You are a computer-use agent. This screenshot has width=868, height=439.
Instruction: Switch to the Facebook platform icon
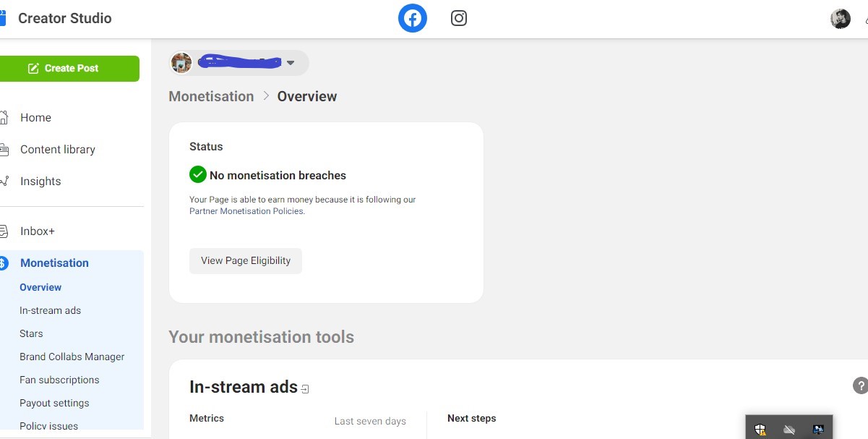point(413,18)
